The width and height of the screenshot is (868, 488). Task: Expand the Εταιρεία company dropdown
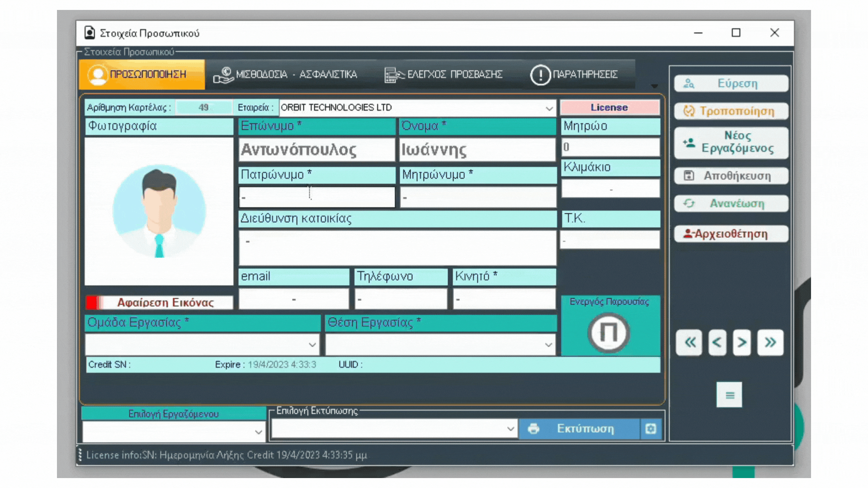click(x=549, y=108)
